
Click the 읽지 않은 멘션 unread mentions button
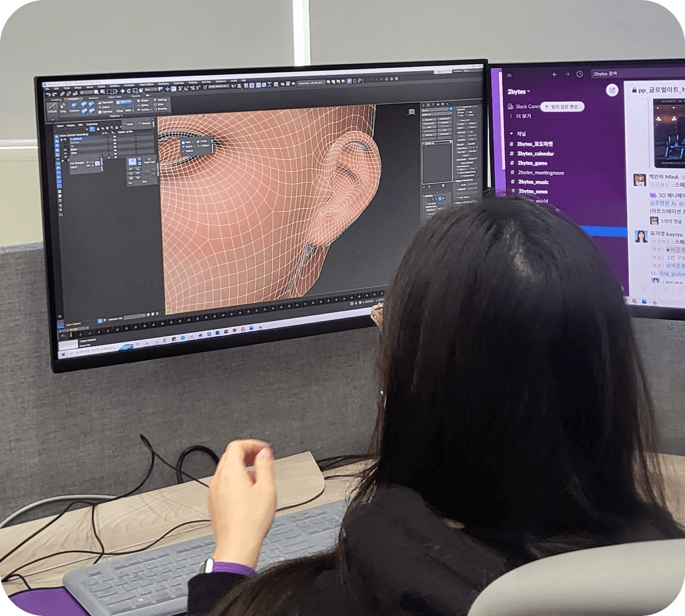pyautogui.click(x=562, y=107)
